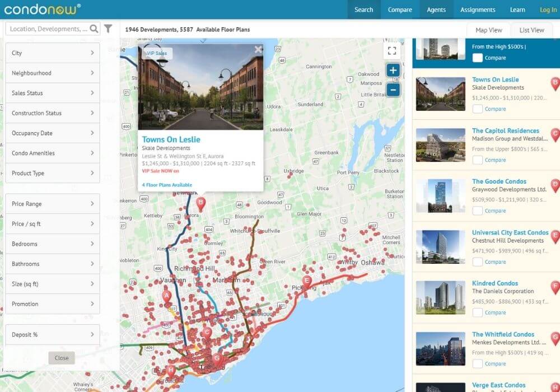Check Compare for Towns On Leslie

pyautogui.click(x=477, y=109)
